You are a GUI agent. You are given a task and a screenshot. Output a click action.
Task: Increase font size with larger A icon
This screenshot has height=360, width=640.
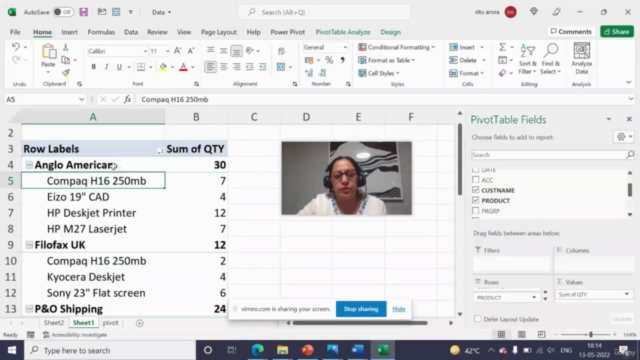tap(177, 51)
